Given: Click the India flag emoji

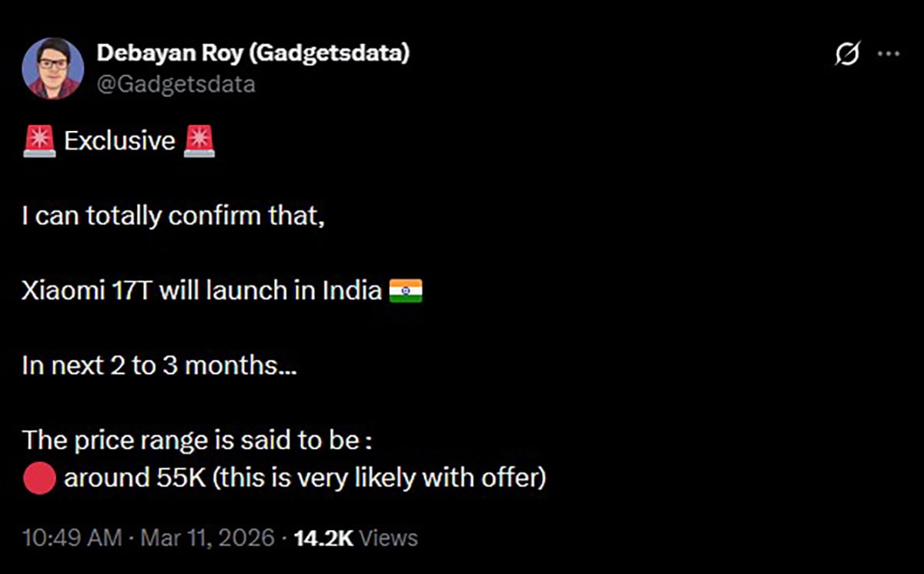Looking at the screenshot, I should click(x=405, y=291).
